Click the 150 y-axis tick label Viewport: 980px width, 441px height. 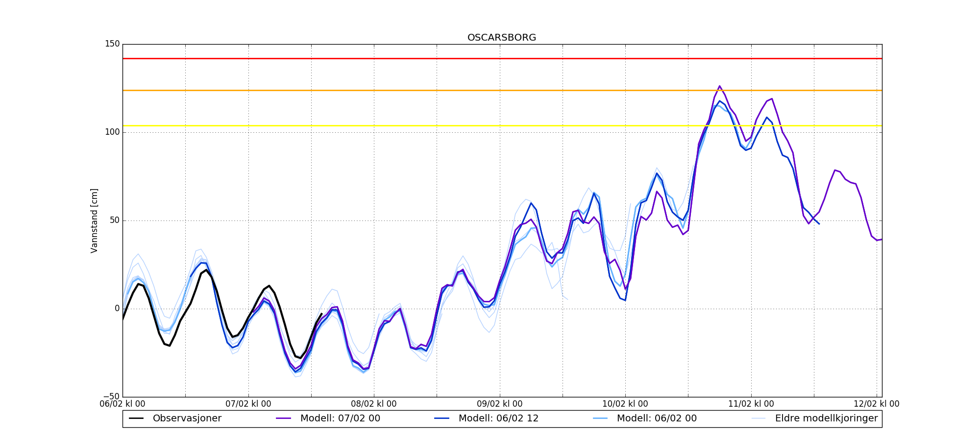112,44
